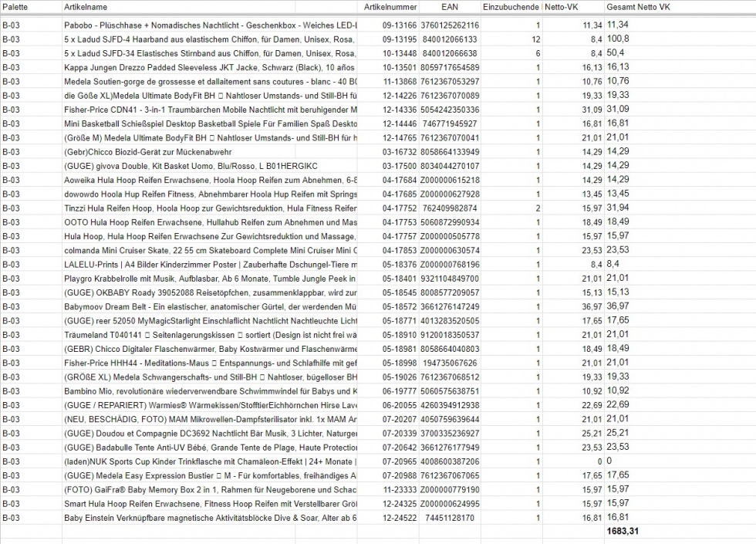Select the colmanda Mini Cruiser Skate name
756x544 pixels.
click(210, 250)
